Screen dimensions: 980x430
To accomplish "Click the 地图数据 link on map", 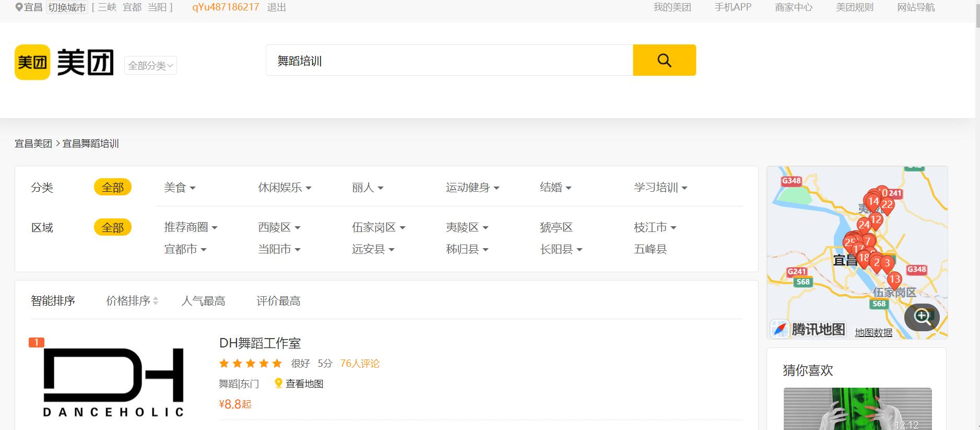I will tap(873, 333).
